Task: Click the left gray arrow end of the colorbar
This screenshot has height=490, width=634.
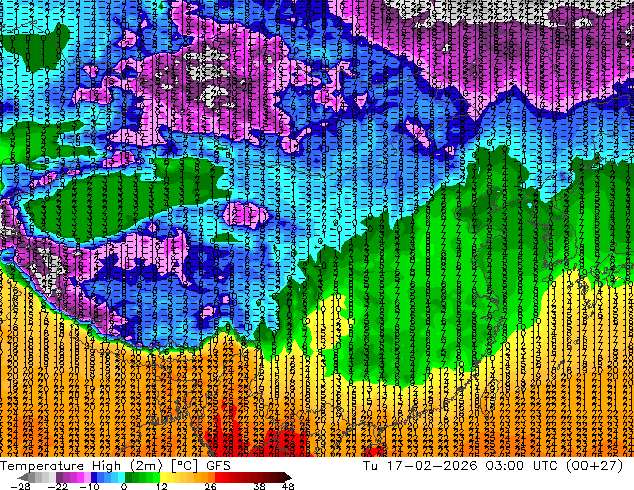Action: [22, 477]
